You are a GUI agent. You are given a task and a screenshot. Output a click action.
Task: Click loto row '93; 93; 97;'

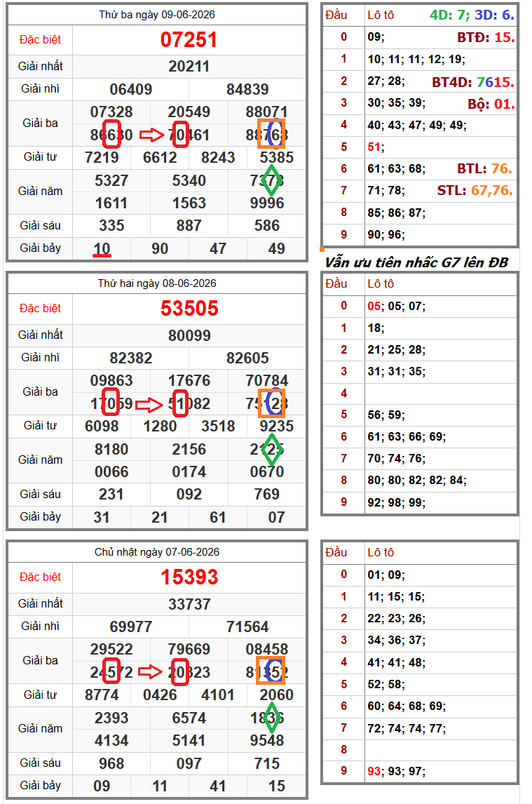click(x=396, y=771)
